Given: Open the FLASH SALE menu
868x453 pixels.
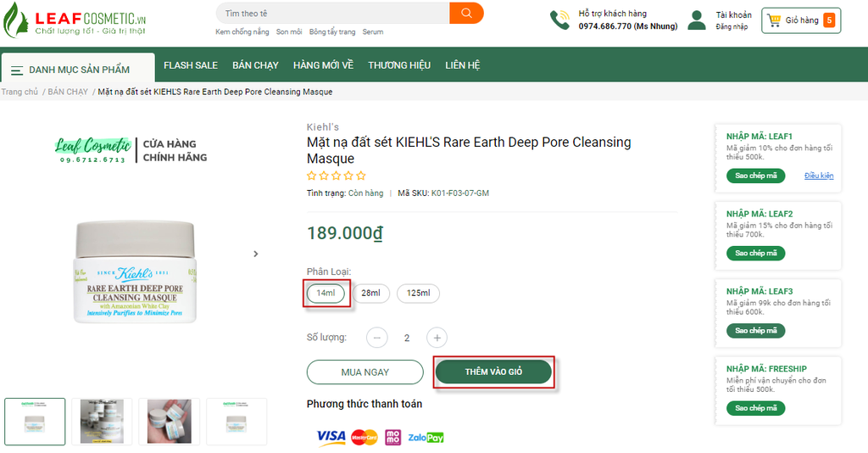Looking at the screenshot, I should (191, 65).
